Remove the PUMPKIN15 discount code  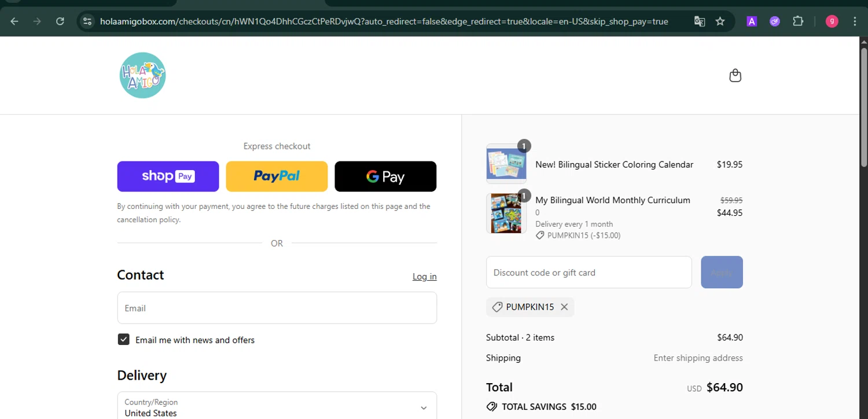[564, 307]
